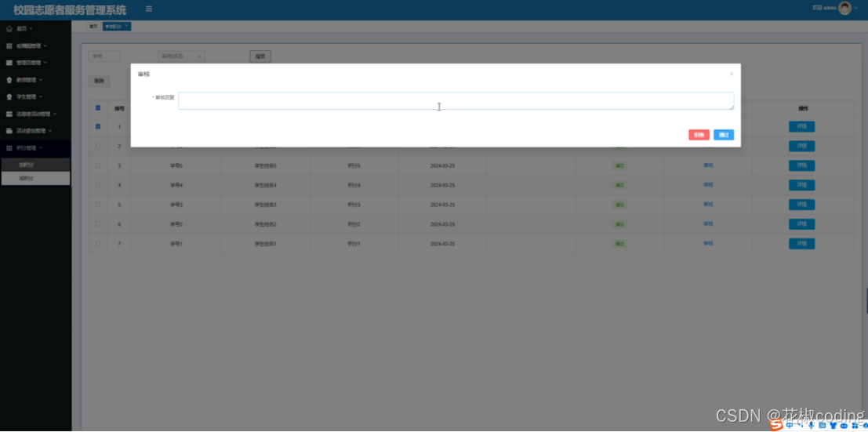This screenshot has width=868, height=432.
Task: Open the 审核状态 dropdown filter
Action: pyautogui.click(x=182, y=56)
